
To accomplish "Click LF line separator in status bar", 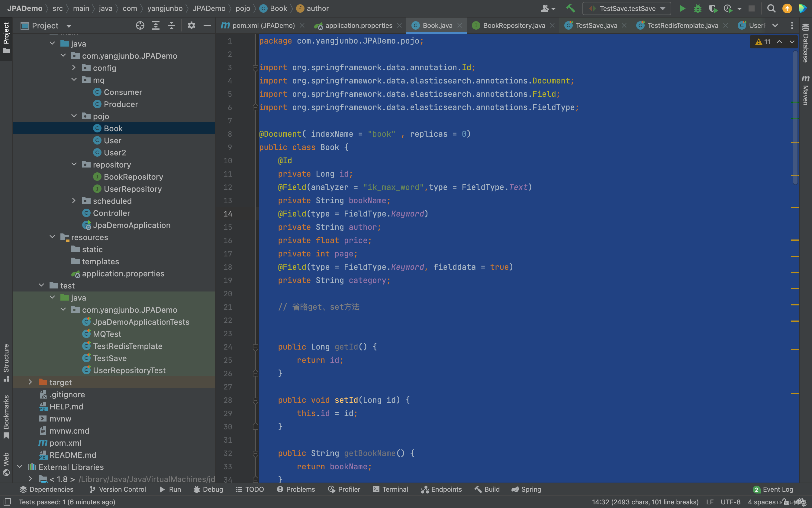I will coord(710,502).
